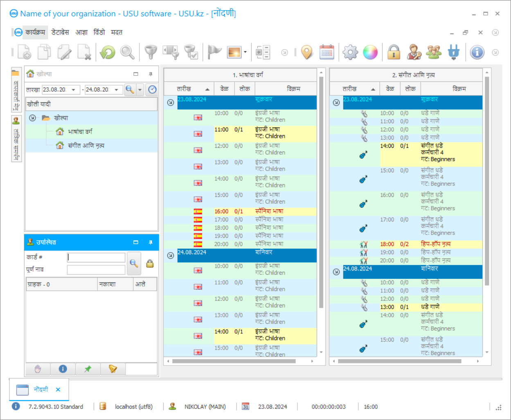
Task: Click horizontal scrollbar of भाषांचा वर्ग schedule
Action: 234,361
